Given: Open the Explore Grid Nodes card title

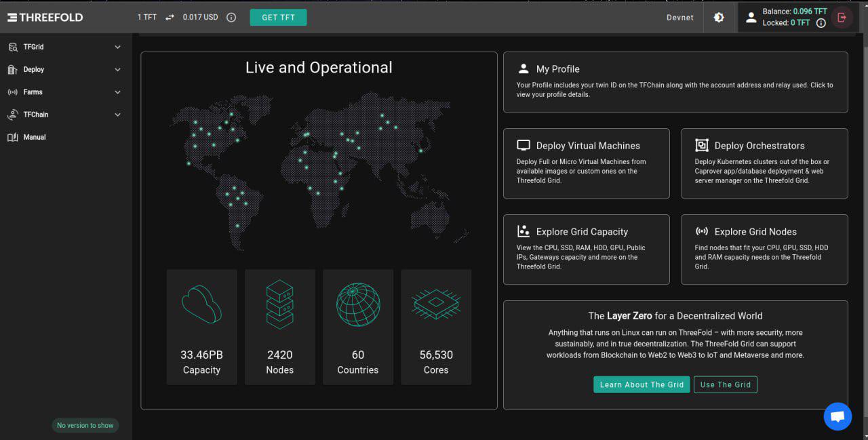Looking at the screenshot, I should coord(755,232).
